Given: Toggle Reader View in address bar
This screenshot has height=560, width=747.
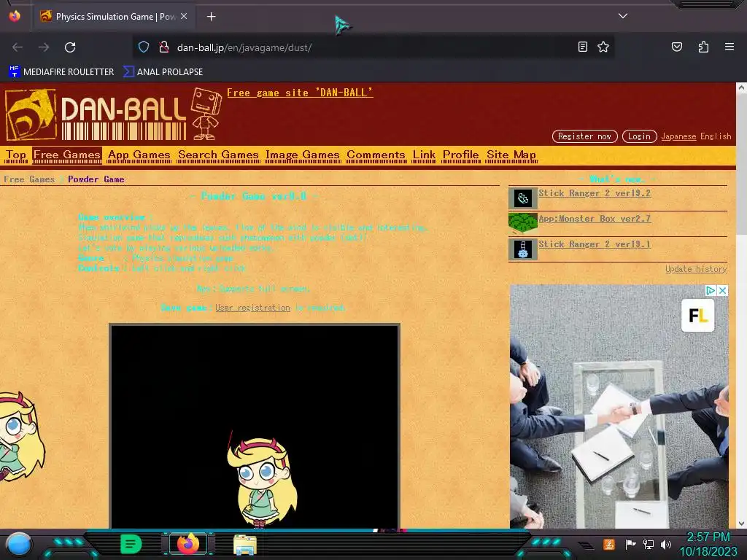Looking at the screenshot, I should [582, 47].
